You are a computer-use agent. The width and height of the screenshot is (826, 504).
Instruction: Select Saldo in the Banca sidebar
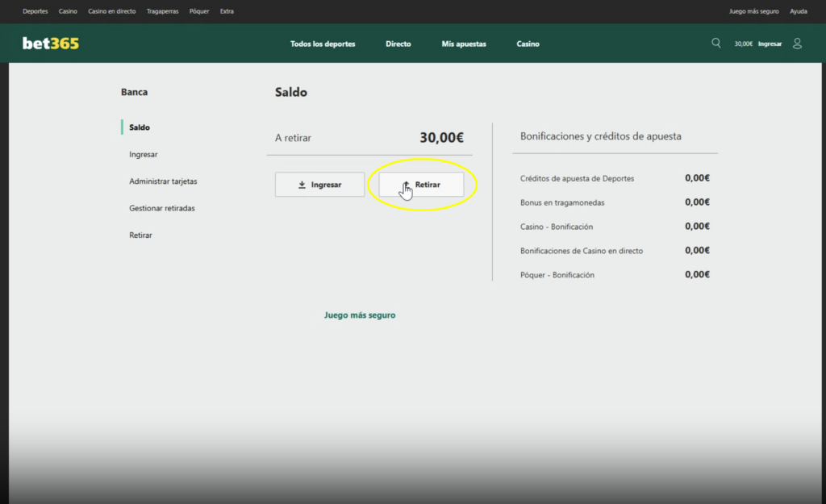140,127
